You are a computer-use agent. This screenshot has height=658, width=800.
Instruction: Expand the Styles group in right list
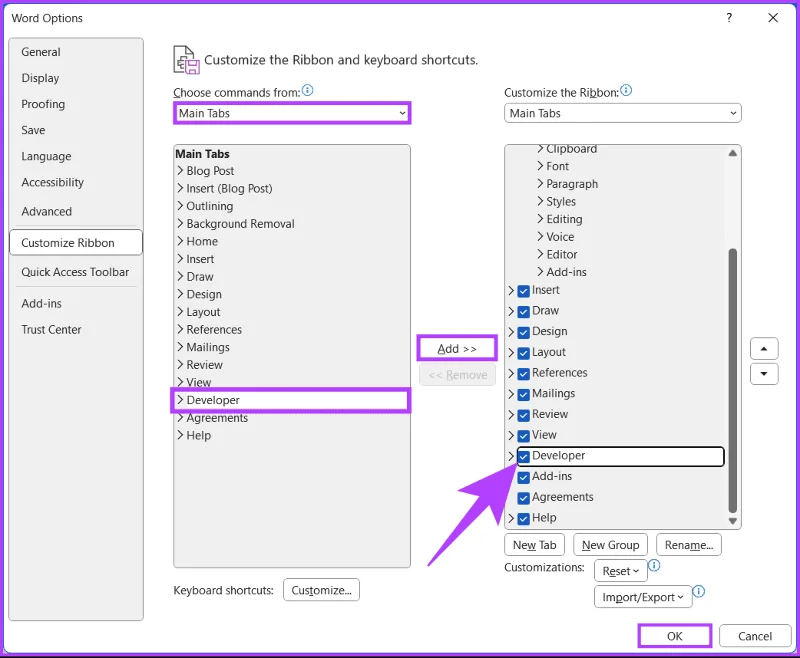[540, 201]
